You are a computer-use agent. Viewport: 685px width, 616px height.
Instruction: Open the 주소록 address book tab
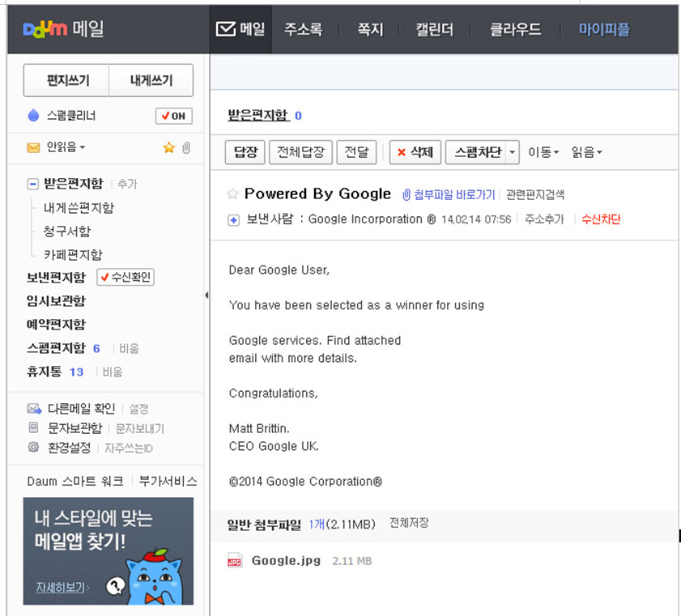[303, 30]
